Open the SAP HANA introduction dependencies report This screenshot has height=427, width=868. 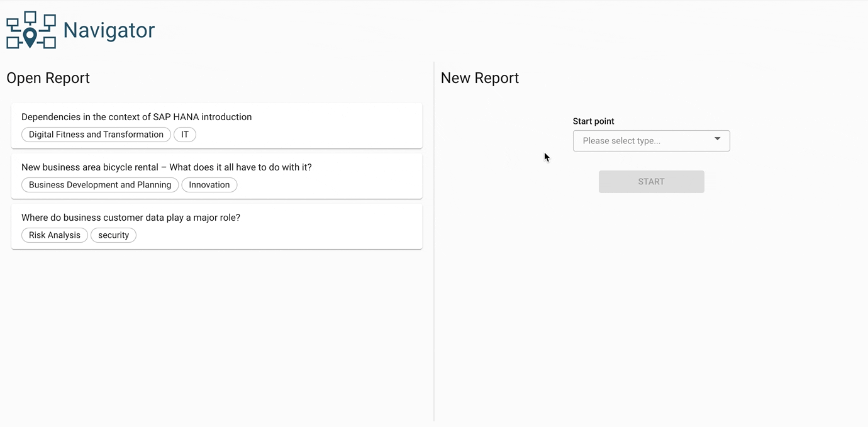pos(136,117)
